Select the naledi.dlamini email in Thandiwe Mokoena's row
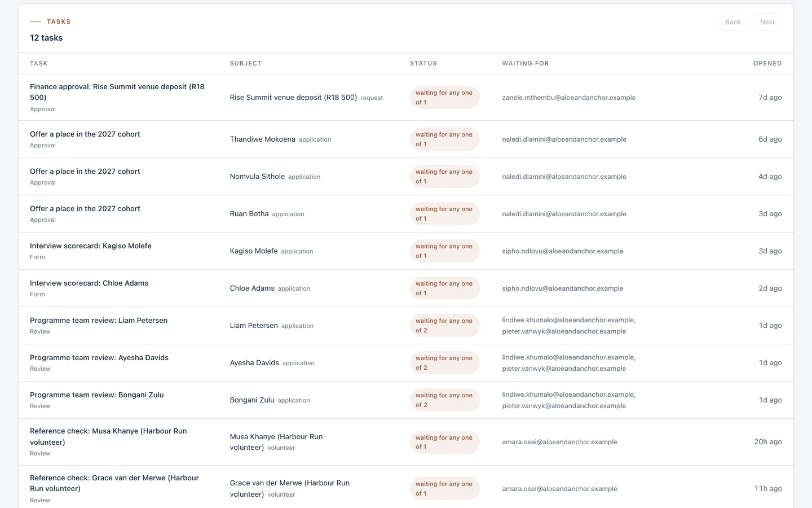812x508 pixels. [564, 139]
